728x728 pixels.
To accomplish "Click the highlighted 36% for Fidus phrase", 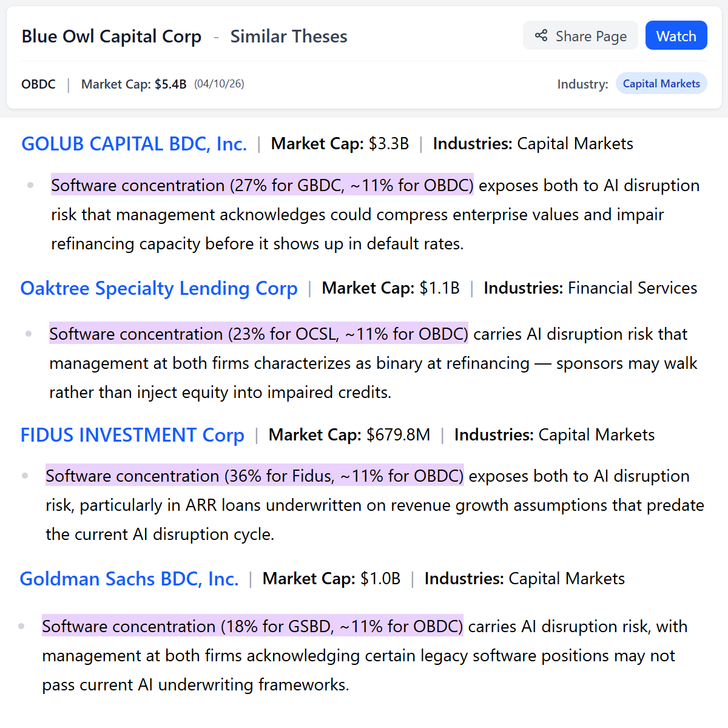I will pos(255,476).
